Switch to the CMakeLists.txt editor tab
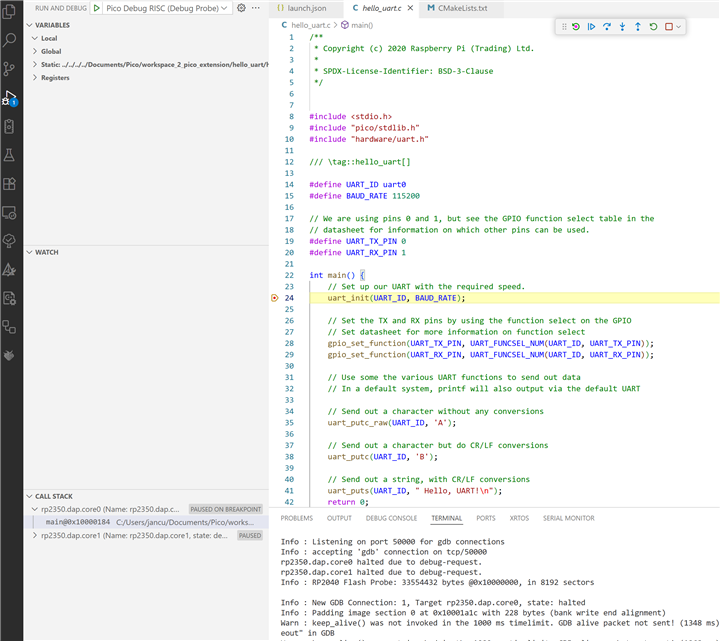The width and height of the screenshot is (720, 641). (x=456, y=8)
